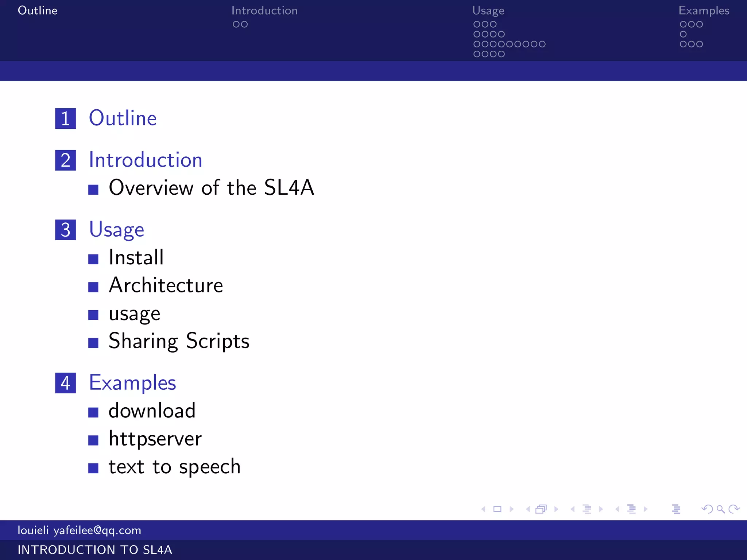Click the presentation overview lines icon
747x560 pixels.
click(x=676, y=509)
